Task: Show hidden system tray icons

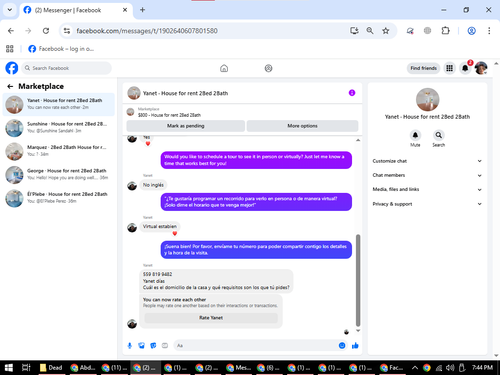Action: pyautogui.click(x=415, y=368)
